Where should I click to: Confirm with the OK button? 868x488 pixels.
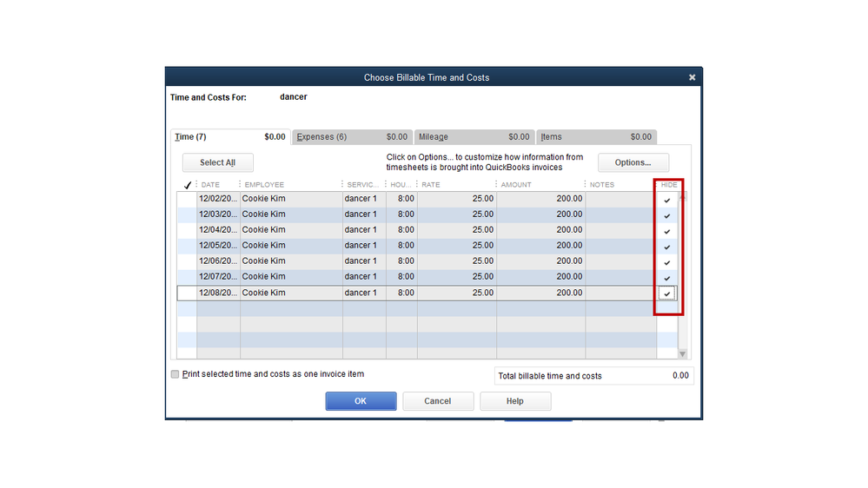(361, 401)
